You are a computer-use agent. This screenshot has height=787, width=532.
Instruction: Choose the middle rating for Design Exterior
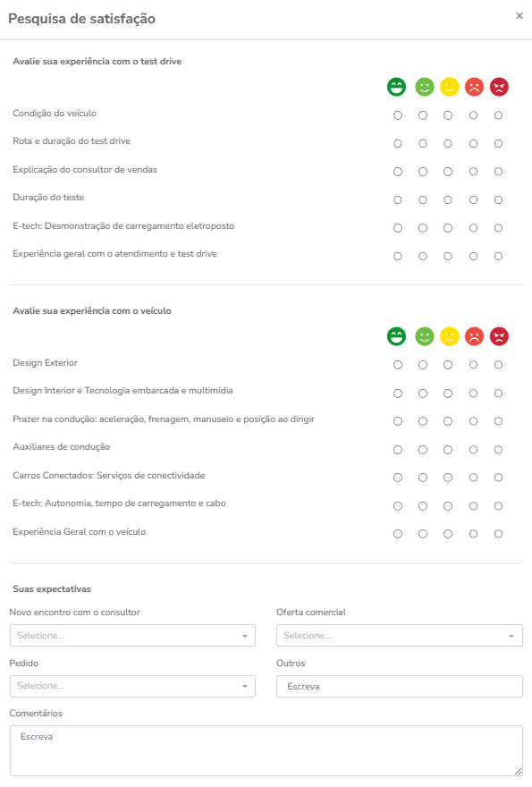click(448, 365)
